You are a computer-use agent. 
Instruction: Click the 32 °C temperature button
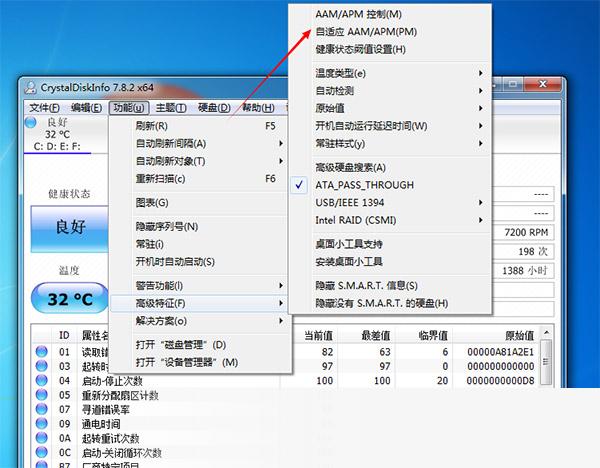[70, 298]
